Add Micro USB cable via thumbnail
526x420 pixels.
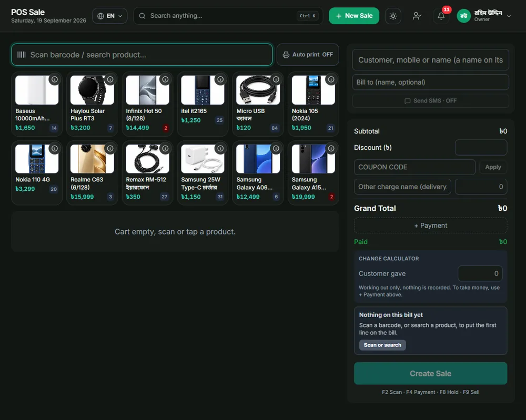pyautogui.click(x=258, y=90)
